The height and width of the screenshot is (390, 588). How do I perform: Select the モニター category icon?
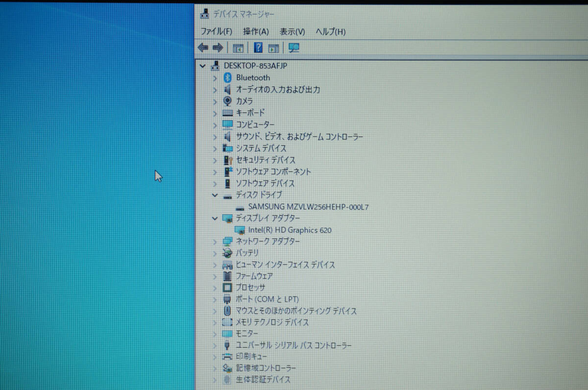point(227,334)
